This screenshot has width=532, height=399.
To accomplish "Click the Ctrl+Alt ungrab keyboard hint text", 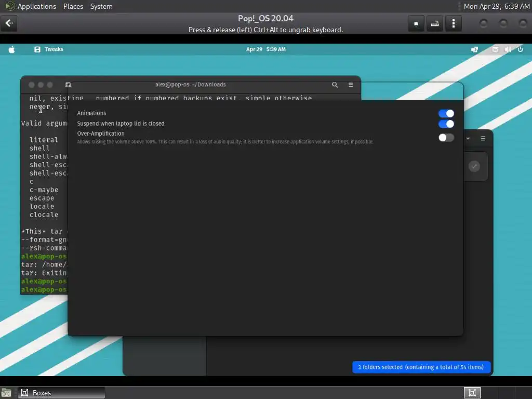I will [265, 30].
